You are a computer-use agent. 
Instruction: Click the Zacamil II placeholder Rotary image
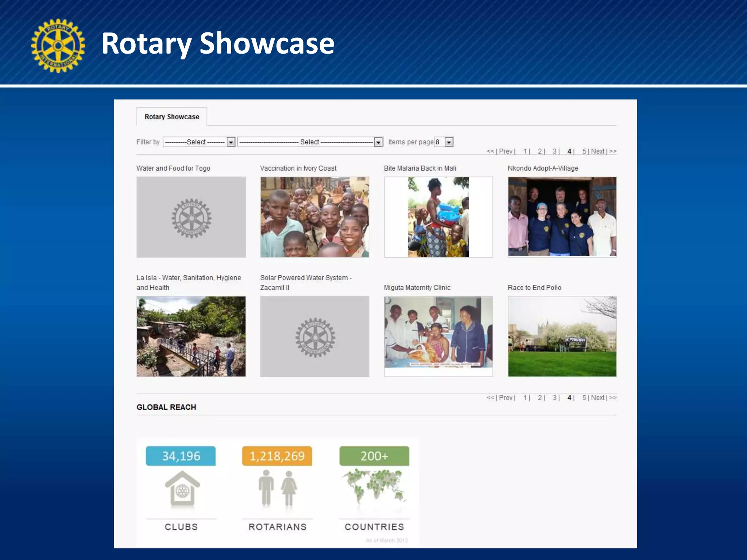coord(315,337)
